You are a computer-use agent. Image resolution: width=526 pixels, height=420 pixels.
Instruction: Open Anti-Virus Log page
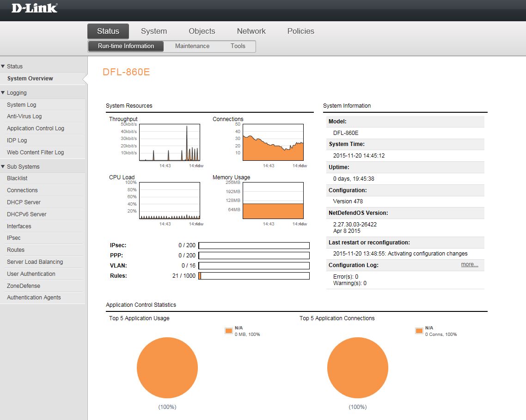click(24, 116)
